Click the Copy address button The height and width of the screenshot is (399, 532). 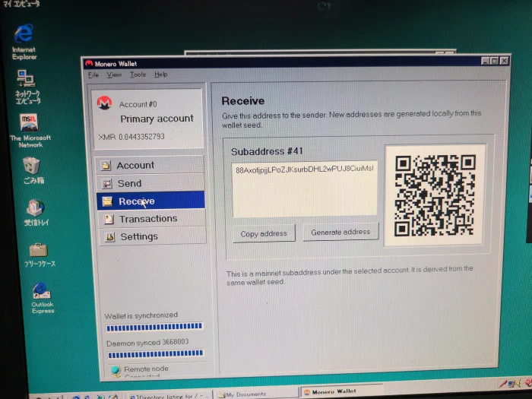264,233
